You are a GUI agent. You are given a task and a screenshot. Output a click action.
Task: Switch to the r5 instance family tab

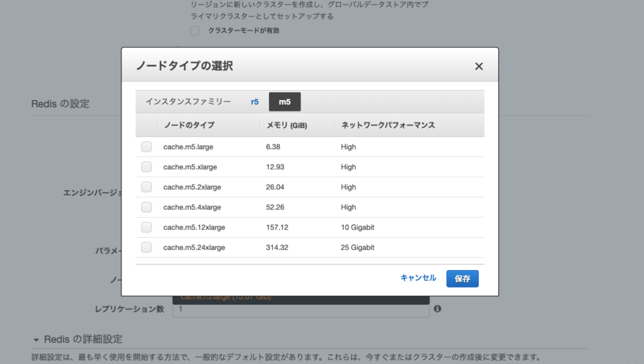[x=255, y=102]
